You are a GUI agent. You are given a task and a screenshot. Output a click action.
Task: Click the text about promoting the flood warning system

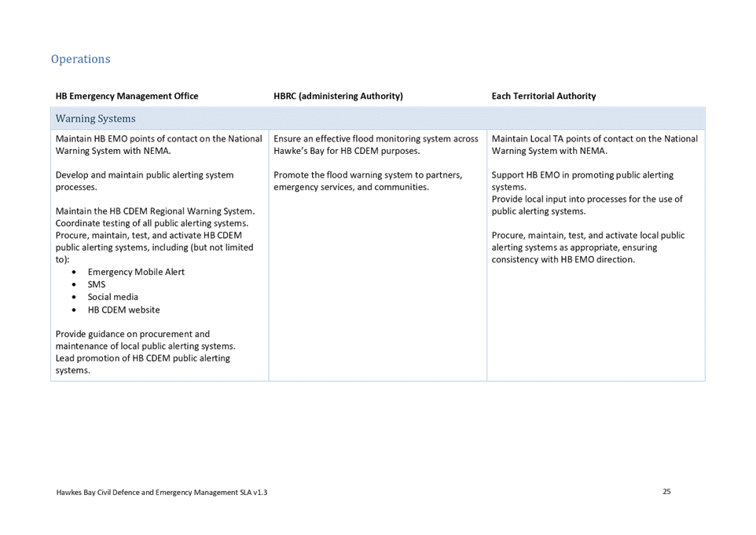tap(367, 181)
